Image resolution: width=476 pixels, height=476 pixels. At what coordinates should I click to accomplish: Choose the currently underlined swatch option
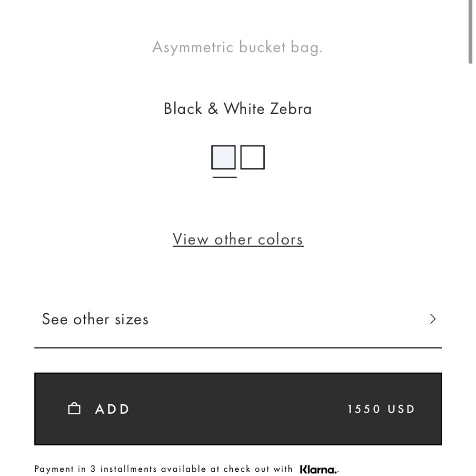click(x=223, y=157)
